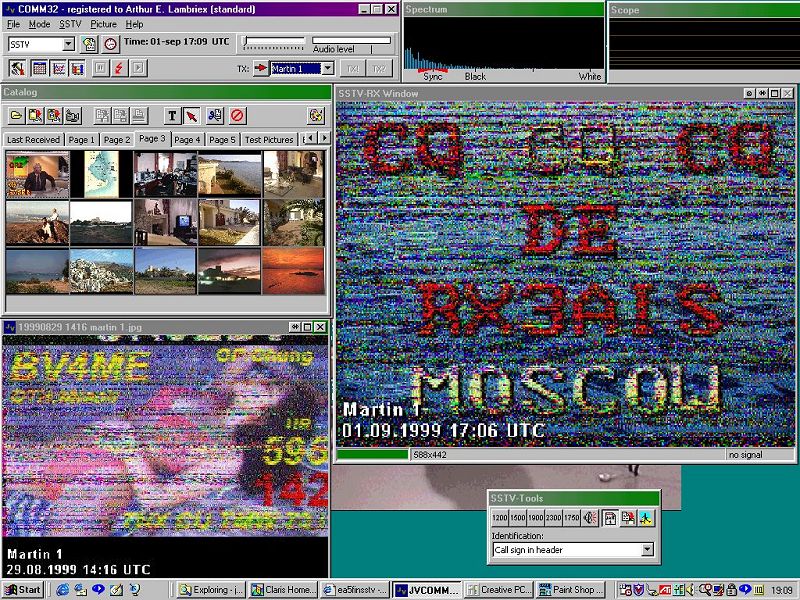The width and height of the screenshot is (800, 600).
Task: Select the orange sunset thumbnail in Catalog
Action: click(293, 271)
